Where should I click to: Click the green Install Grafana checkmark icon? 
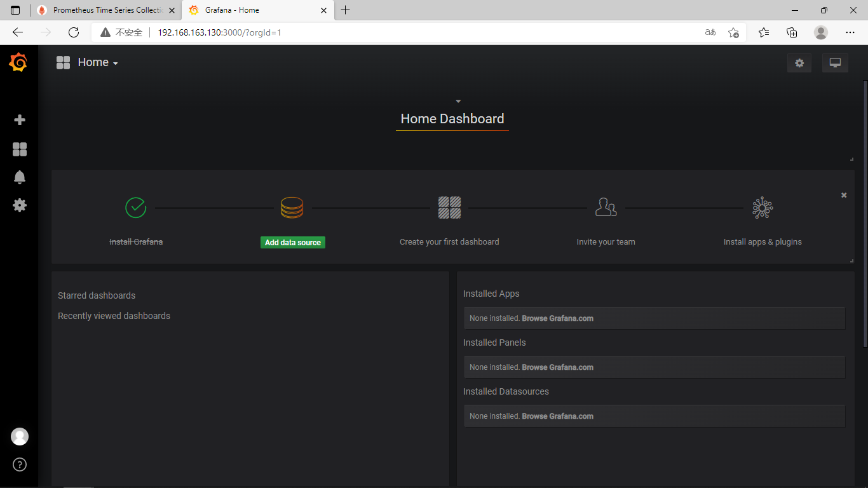[136, 208]
